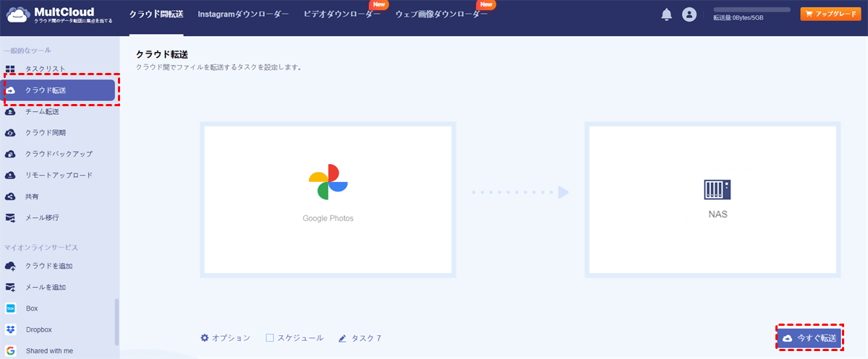This screenshot has height=359, width=868.
Task: Open リモートアップロード sidebar entry
Action: 59,176
